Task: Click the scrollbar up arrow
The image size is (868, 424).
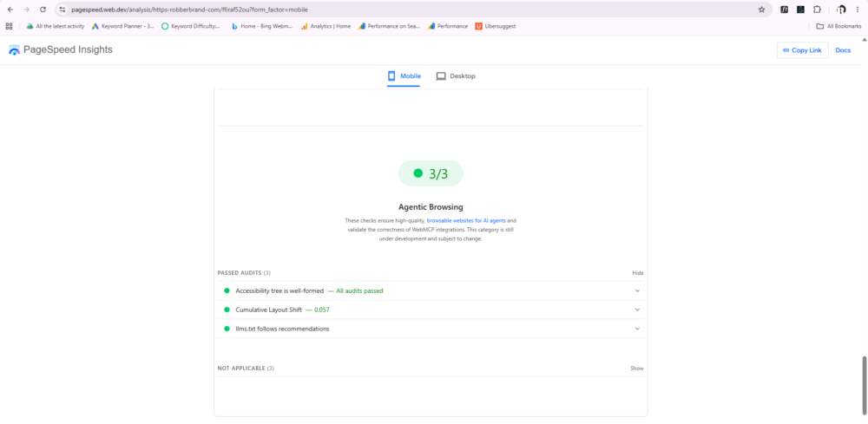Action: (x=865, y=40)
